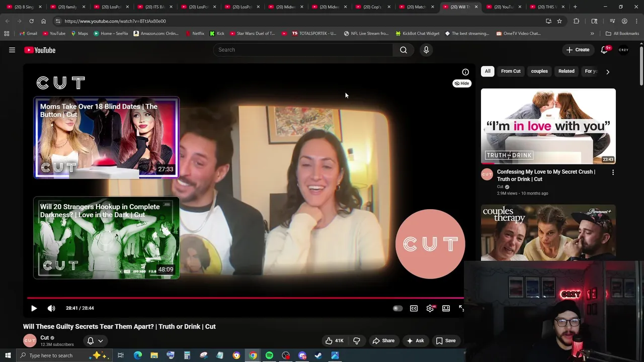This screenshot has width=644, height=362.
Task: Open Kick bookmark
Action: 217,34
